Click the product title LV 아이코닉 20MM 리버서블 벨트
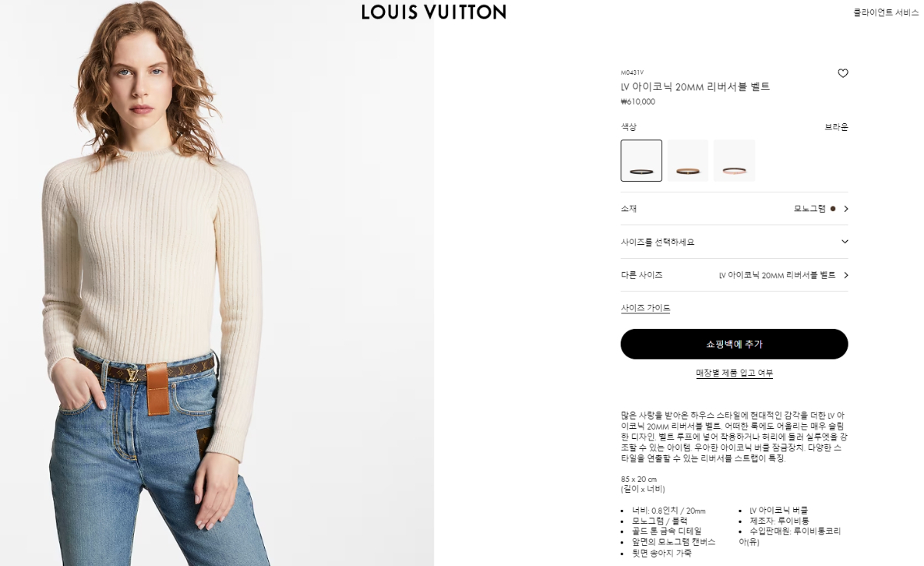The image size is (924, 566). pos(695,87)
